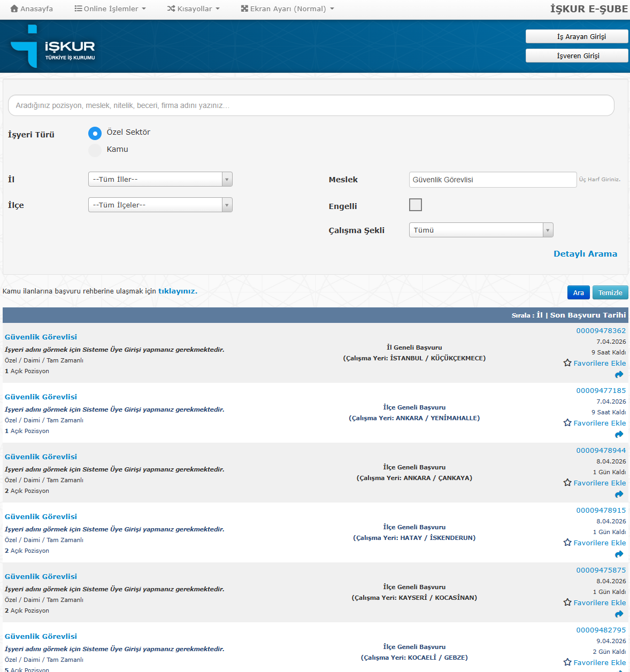This screenshot has height=672, width=630.
Task: Open the Kısayollar menu
Action: click(194, 9)
